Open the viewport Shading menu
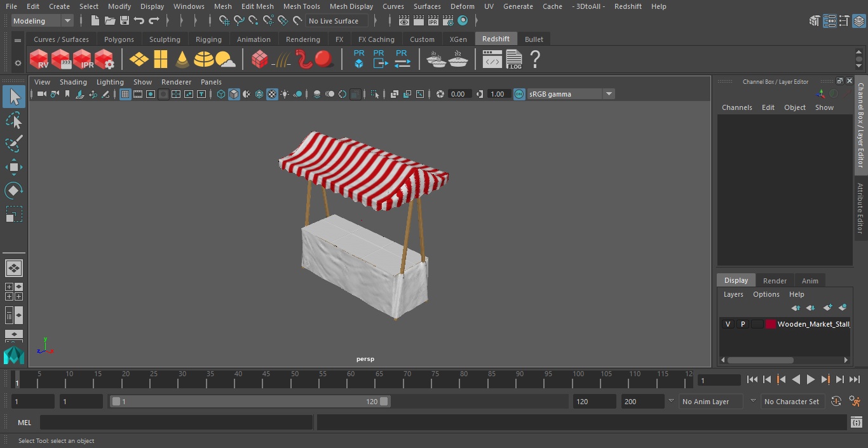The height and width of the screenshot is (448, 868). pos(73,82)
